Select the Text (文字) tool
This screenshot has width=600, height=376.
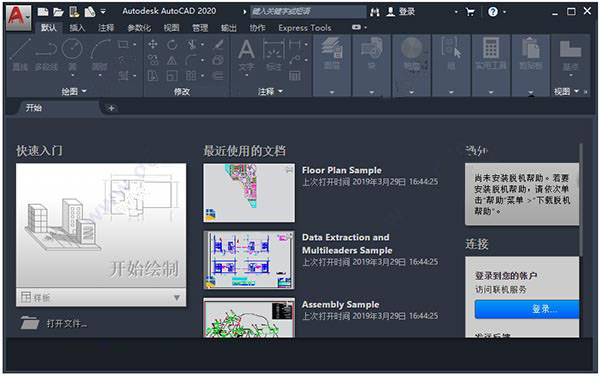coord(246,55)
